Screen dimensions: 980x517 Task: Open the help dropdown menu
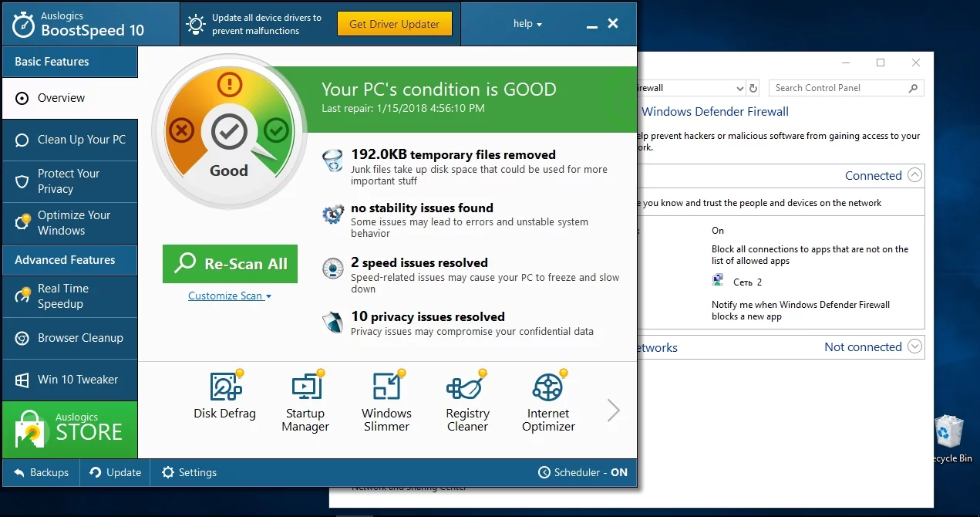pos(527,24)
